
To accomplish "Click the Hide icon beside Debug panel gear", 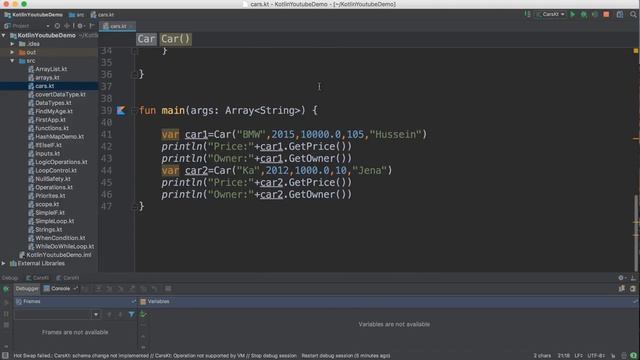I will (x=633, y=278).
